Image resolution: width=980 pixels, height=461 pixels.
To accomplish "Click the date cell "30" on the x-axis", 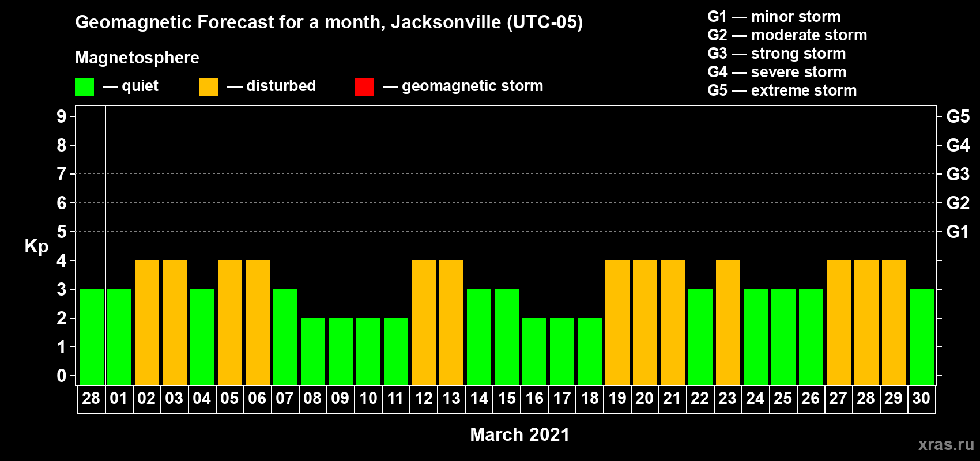I will 921,399.
